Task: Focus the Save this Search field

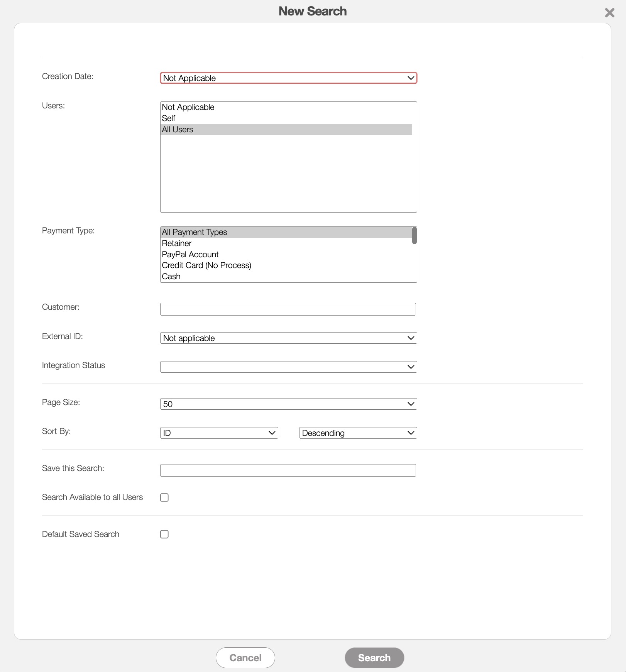Action: 288,470
